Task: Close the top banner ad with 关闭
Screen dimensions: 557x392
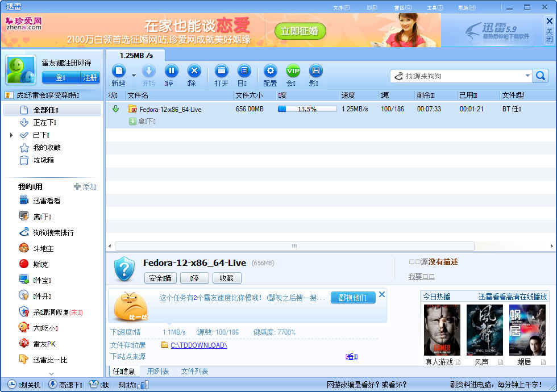Action: [549, 30]
